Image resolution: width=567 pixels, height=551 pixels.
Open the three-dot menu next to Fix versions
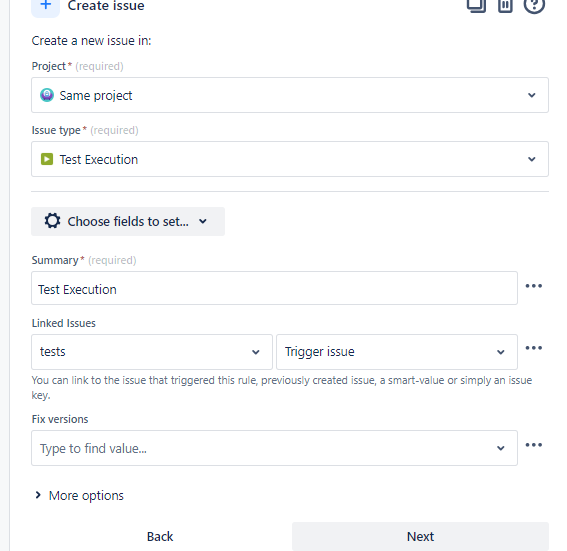pos(534,445)
